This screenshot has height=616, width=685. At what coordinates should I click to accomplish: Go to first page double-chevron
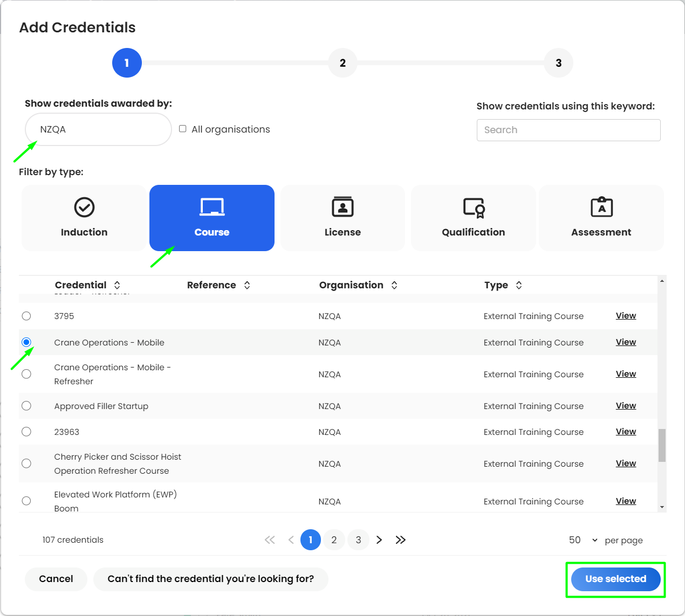pyautogui.click(x=270, y=540)
